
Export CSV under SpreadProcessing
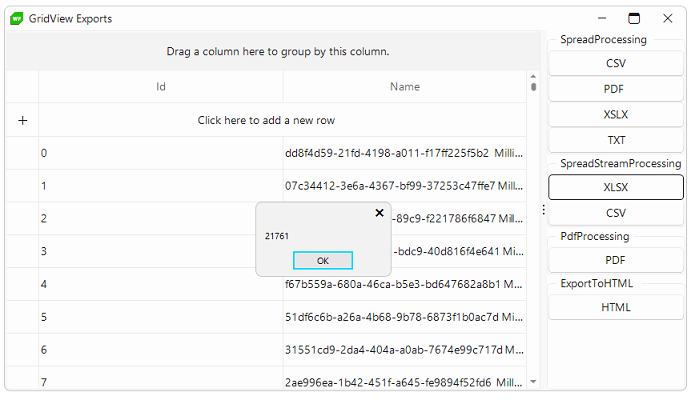(616, 63)
